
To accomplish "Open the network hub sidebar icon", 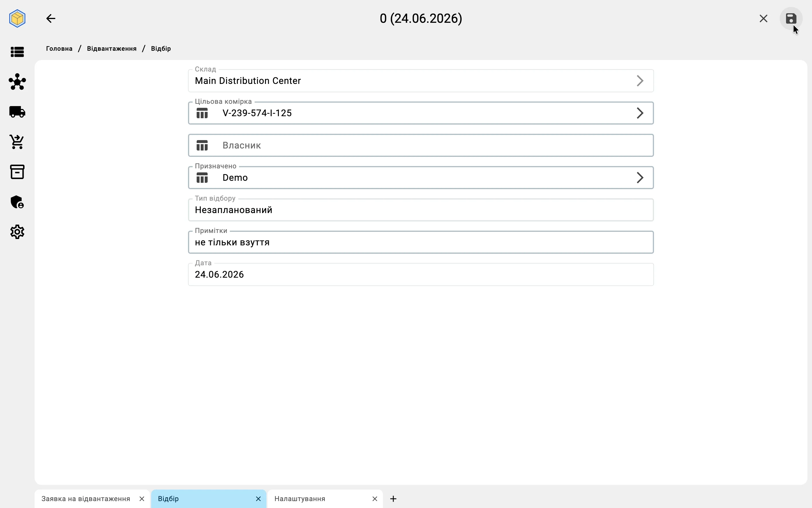I will point(17,82).
